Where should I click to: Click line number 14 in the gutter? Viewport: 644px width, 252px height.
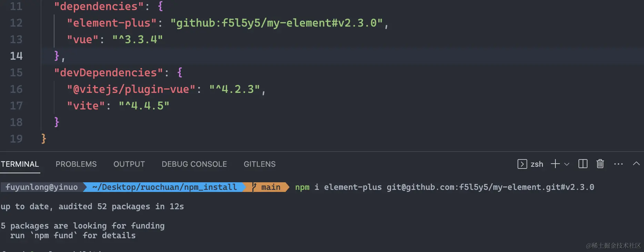(x=16, y=56)
